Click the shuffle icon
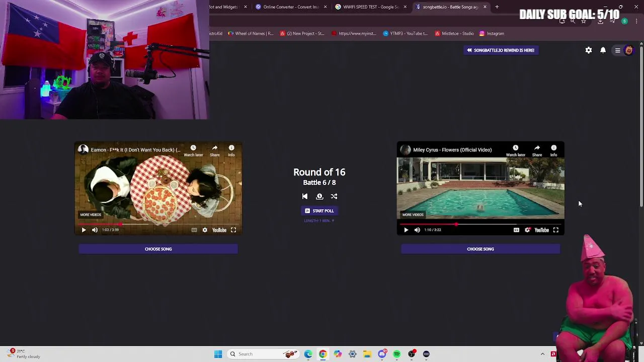The height and width of the screenshot is (362, 644). point(334,197)
